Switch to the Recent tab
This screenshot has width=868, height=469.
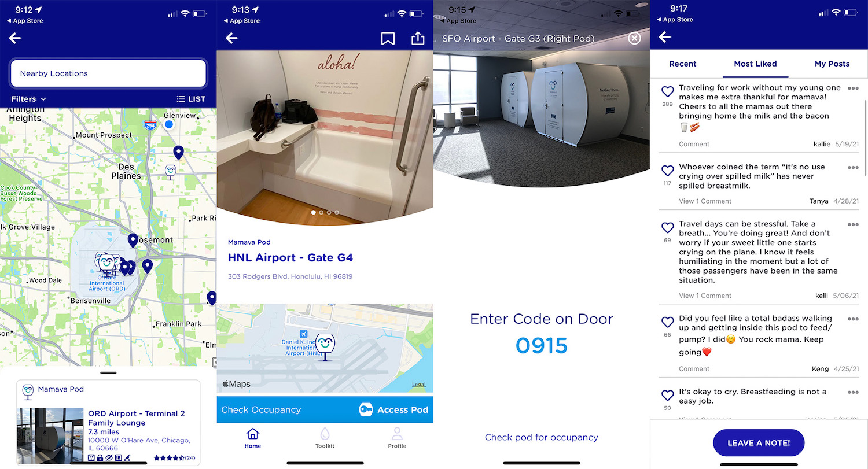point(683,64)
